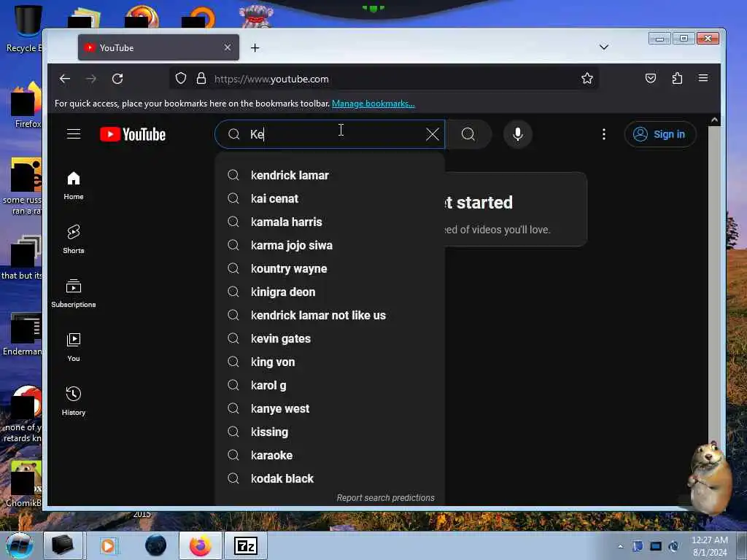
Task: Choose suggestion "kissing"
Action: (x=330, y=432)
